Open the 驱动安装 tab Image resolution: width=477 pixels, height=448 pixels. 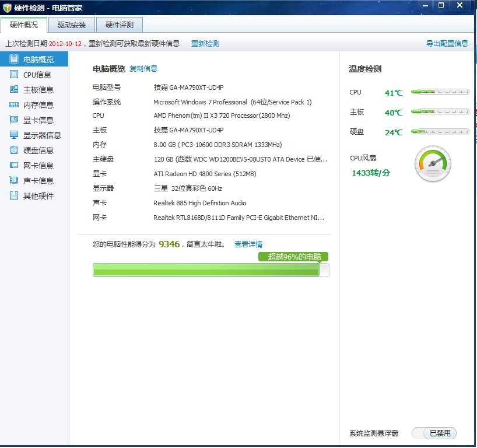pyautogui.click(x=72, y=24)
